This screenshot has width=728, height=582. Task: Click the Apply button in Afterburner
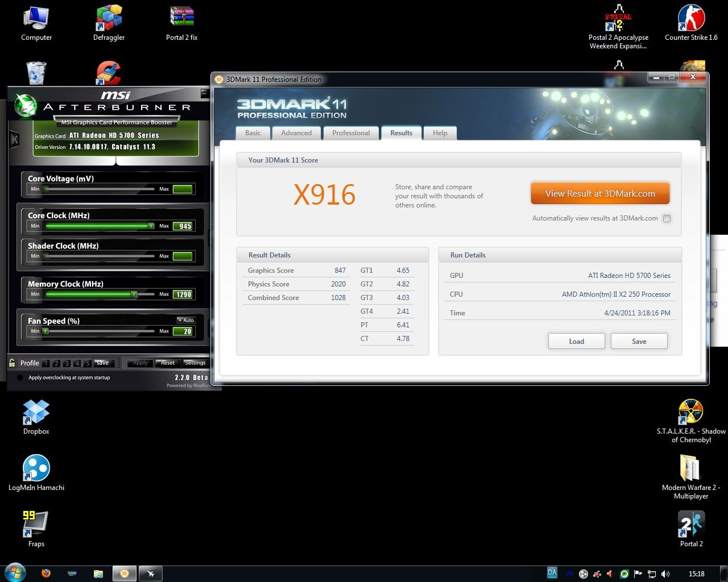(x=140, y=363)
